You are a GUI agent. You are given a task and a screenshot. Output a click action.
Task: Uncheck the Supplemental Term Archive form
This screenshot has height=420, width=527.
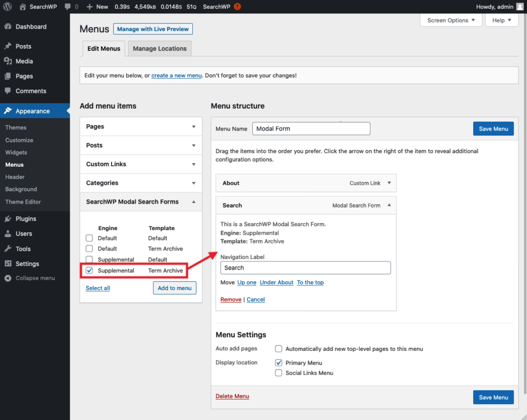[89, 270]
